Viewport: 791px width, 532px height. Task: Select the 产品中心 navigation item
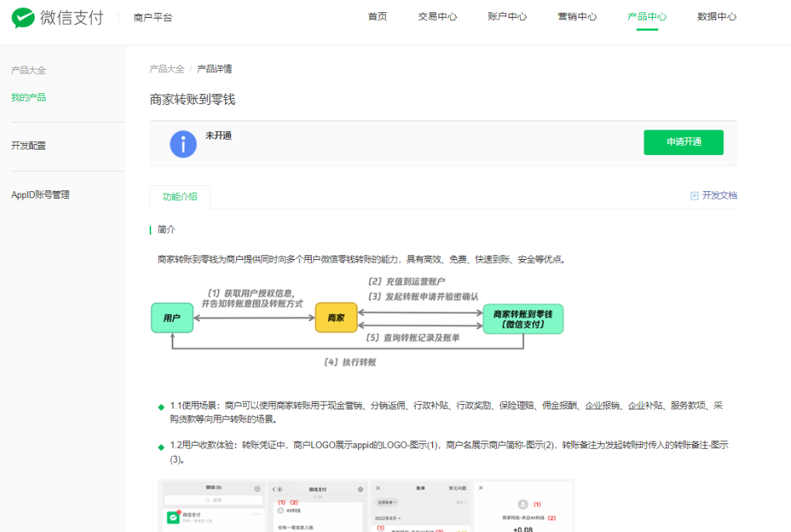(647, 17)
